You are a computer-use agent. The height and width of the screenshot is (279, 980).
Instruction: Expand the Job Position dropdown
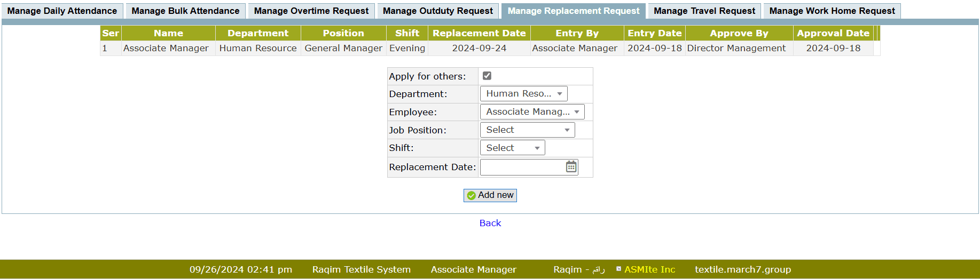click(x=527, y=130)
